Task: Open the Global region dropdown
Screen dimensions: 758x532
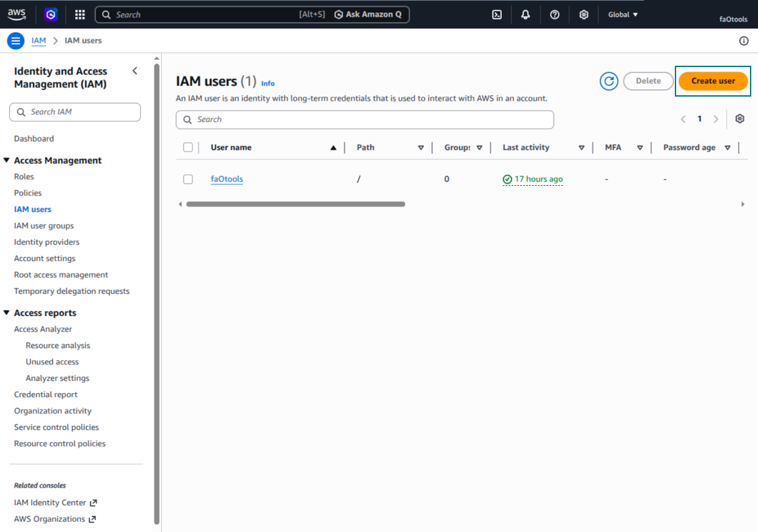Action: pyautogui.click(x=622, y=15)
